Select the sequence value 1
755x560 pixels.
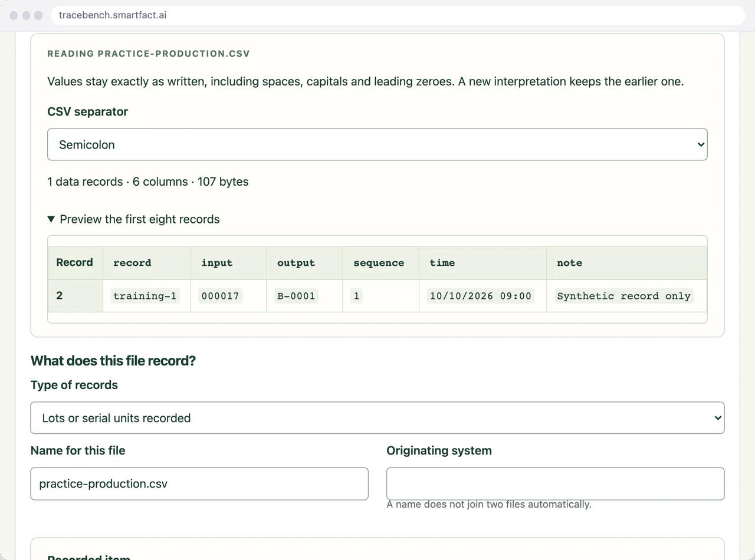tap(357, 296)
